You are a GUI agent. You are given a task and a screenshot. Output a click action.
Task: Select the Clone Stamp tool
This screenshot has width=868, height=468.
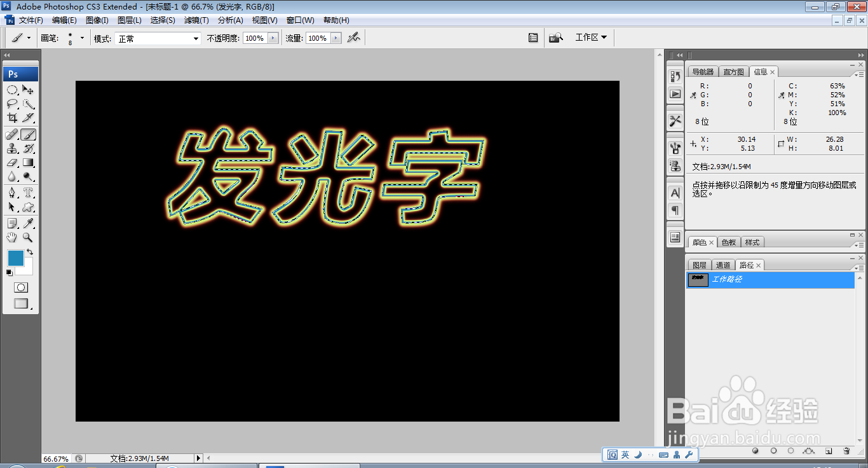pyautogui.click(x=12, y=149)
